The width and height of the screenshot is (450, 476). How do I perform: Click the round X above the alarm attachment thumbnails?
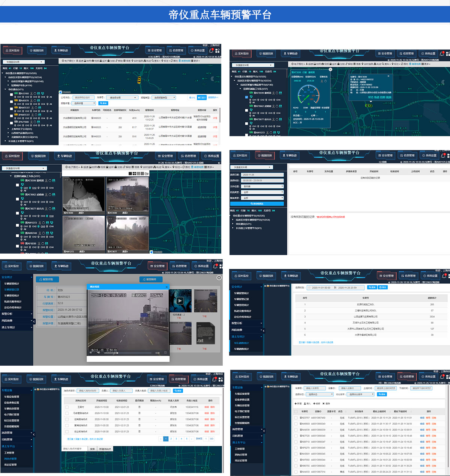tap(219, 278)
